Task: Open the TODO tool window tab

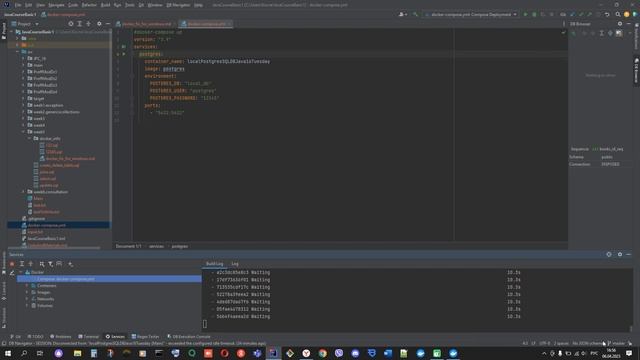Action: [35, 337]
